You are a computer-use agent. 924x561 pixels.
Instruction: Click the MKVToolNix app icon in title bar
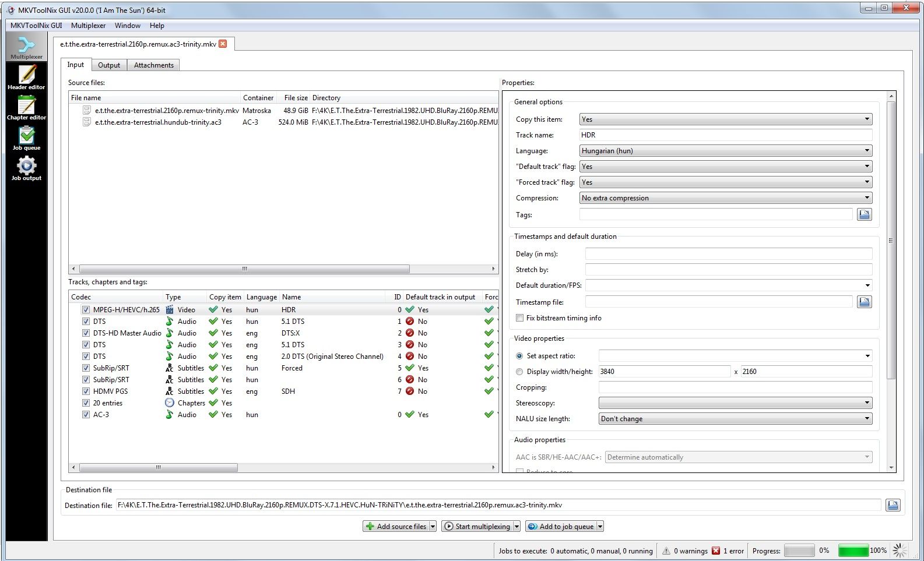[10, 10]
